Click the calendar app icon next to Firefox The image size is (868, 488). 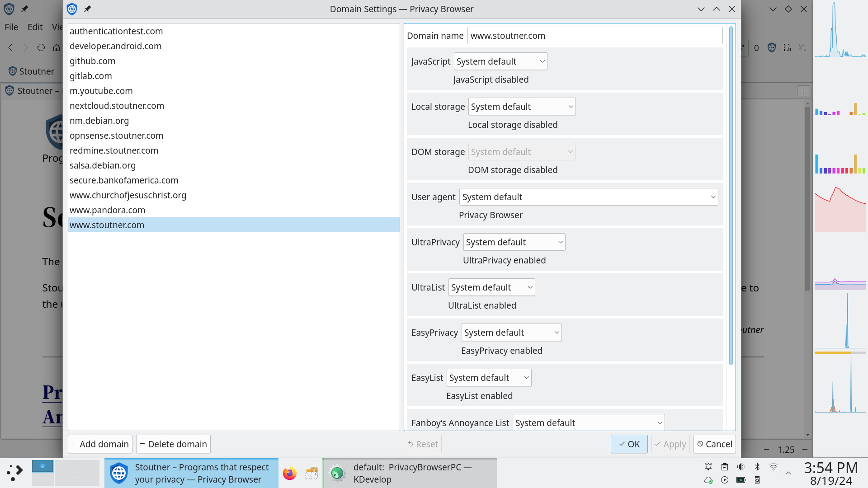311,473
